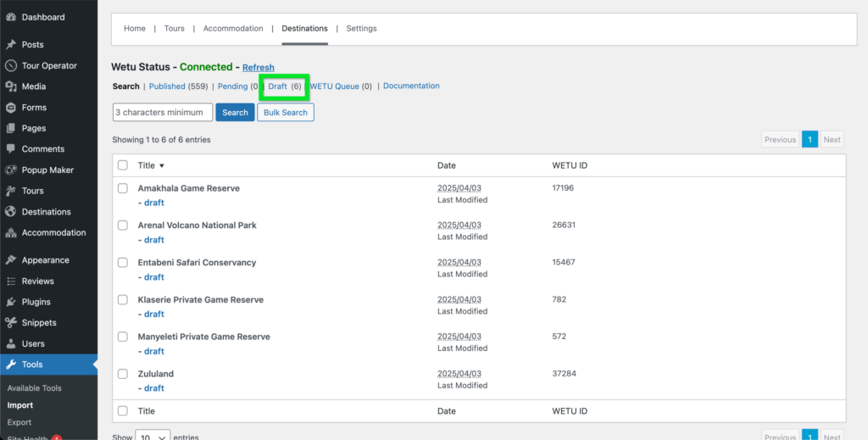Screen dimensions: 868x440
Task: Show Published (559) items
Action: [x=178, y=86]
